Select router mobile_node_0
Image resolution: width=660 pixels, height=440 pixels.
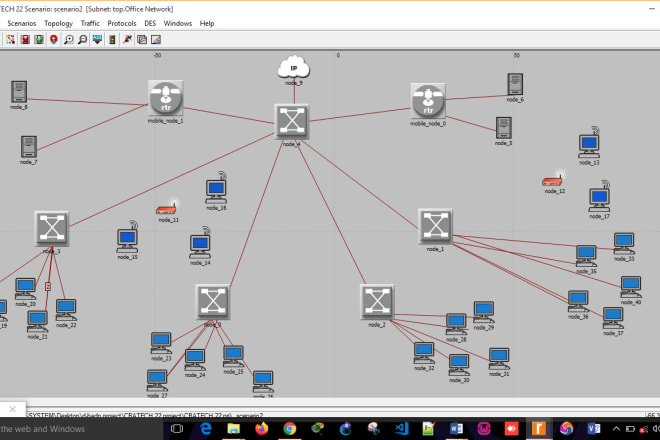coord(428,101)
